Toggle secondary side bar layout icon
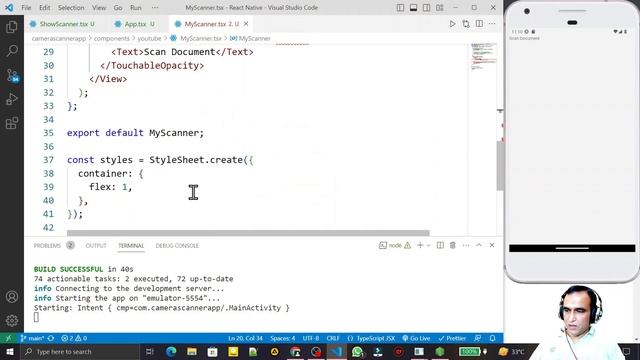 coord(427,8)
